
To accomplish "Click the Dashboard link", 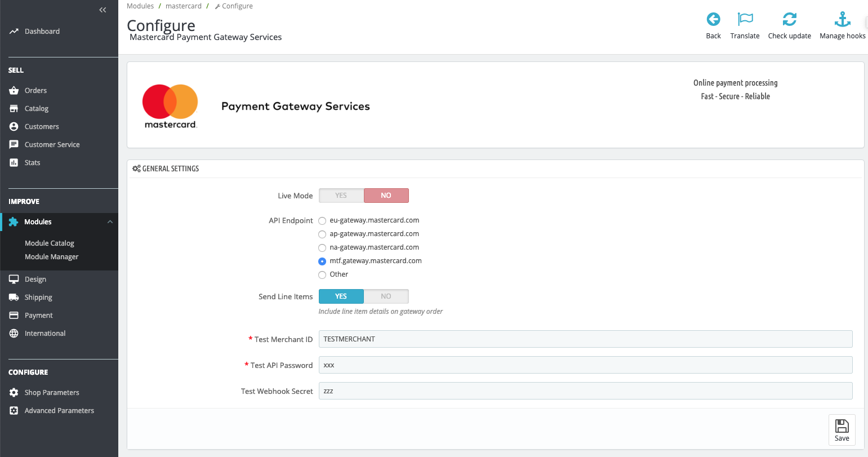I will point(42,32).
